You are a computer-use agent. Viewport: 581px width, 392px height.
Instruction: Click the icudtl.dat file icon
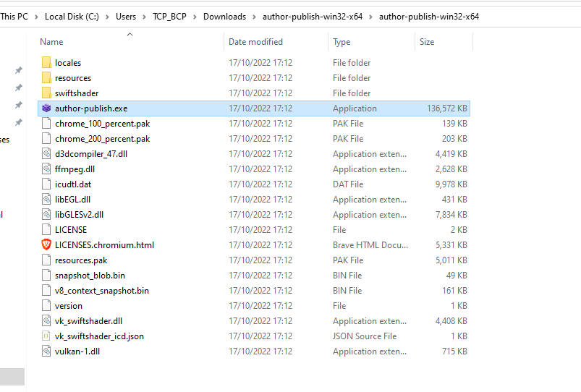[x=46, y=184]
